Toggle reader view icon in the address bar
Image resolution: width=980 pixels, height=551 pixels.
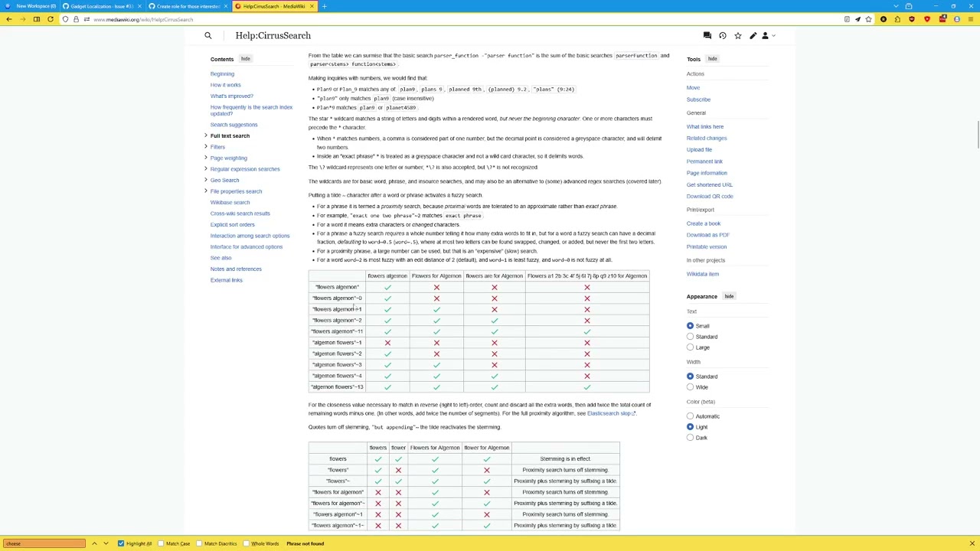click(847, 19)
